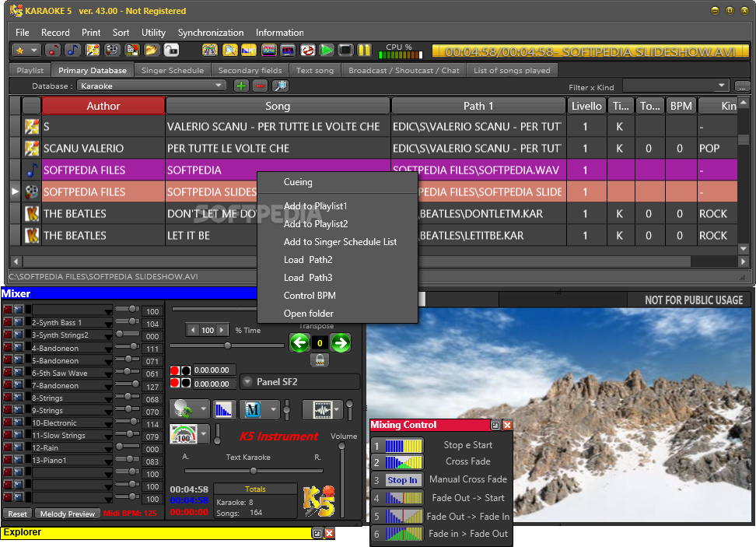Click the yellow magnifier search toolbar icon
The height and width of the screenshot is (547, 756).
pyautogui.click(x=229, y=50)
